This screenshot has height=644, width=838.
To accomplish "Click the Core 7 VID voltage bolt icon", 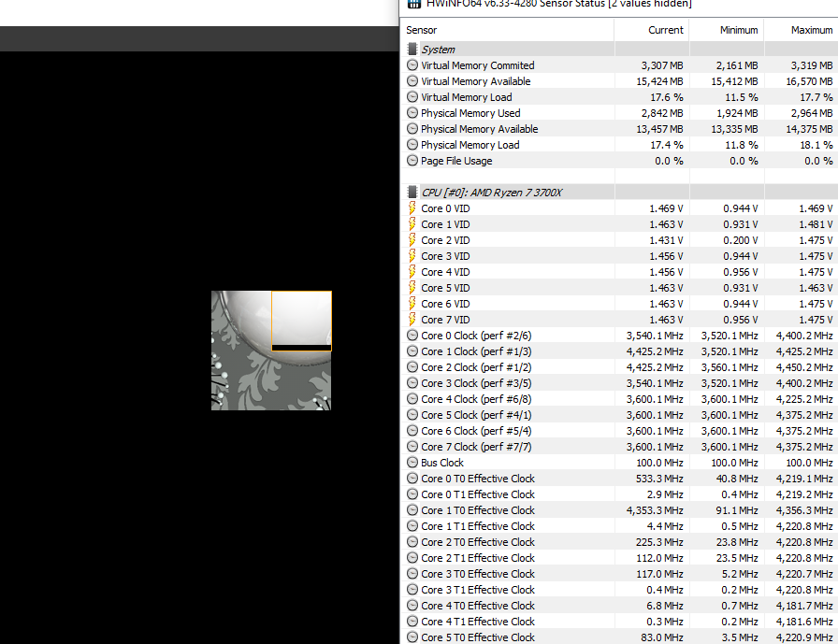I will [x=412, y=320].
